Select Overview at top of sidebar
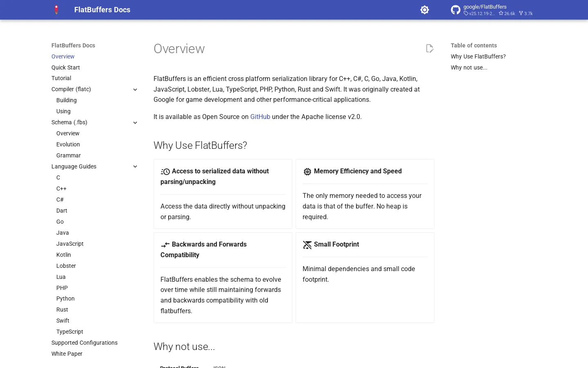Image resolution: width=588 pixels, height=368 pixels. click(x=63, y=56)
